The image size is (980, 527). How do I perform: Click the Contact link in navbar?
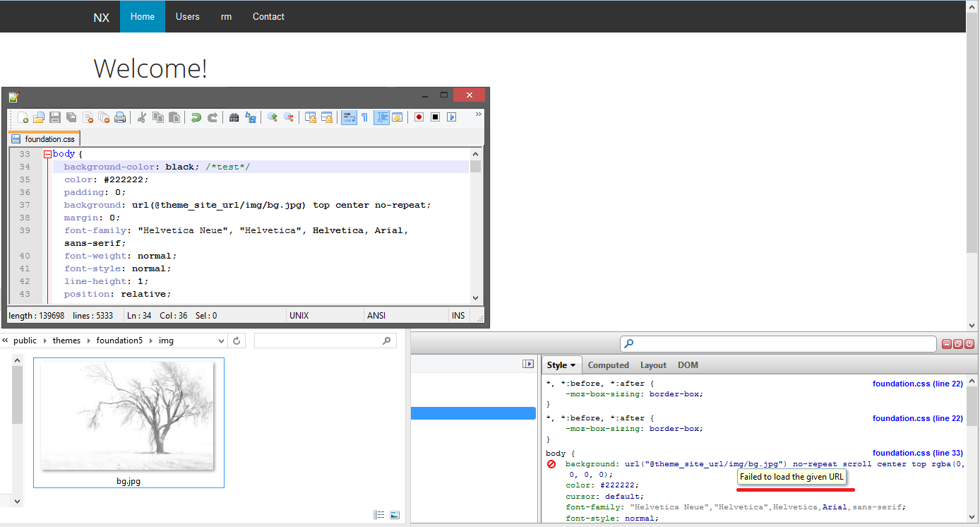coord(268,16)
